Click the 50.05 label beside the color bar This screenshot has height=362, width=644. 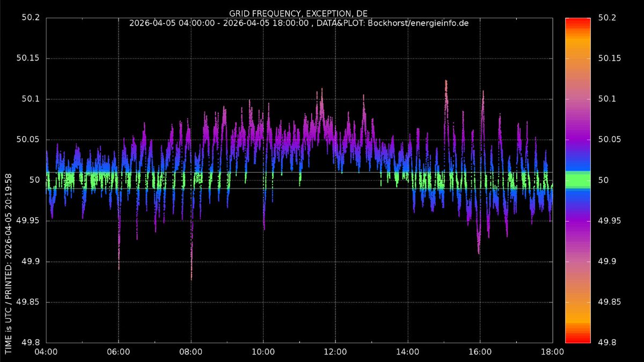(610, 139)
